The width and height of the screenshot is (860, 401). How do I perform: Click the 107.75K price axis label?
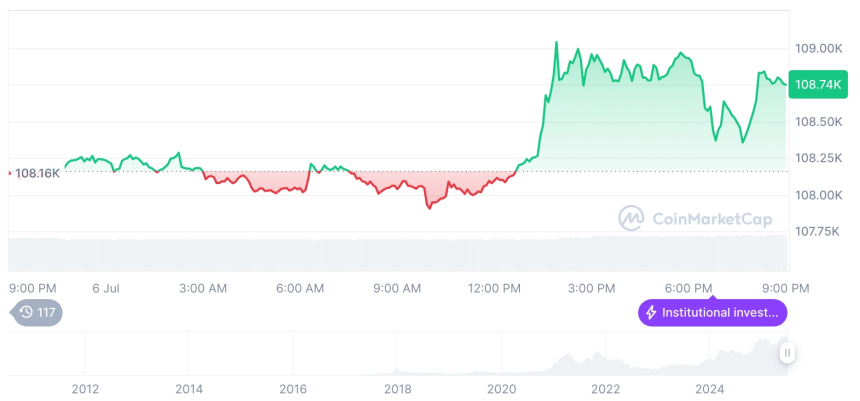point(818,231)
